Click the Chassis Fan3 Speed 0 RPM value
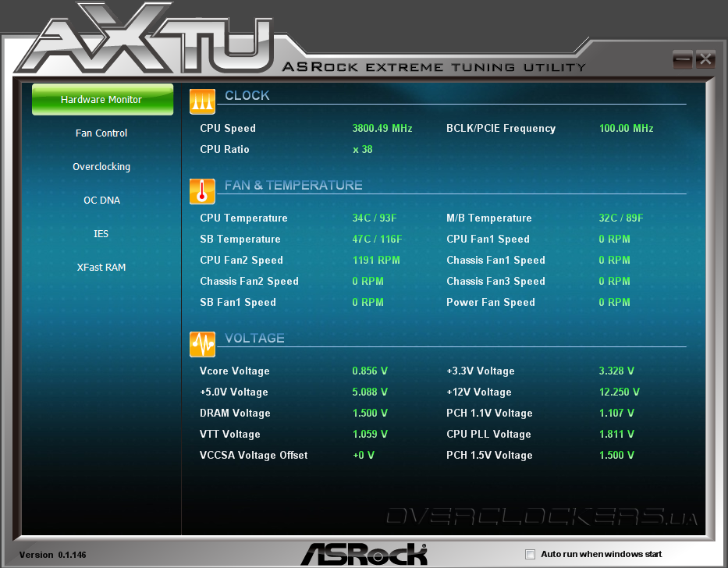 pyautogui.click(x=614, y=281)
